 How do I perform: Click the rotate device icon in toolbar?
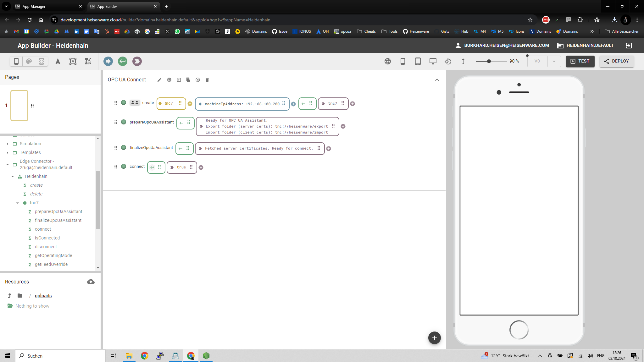(448, 61)
